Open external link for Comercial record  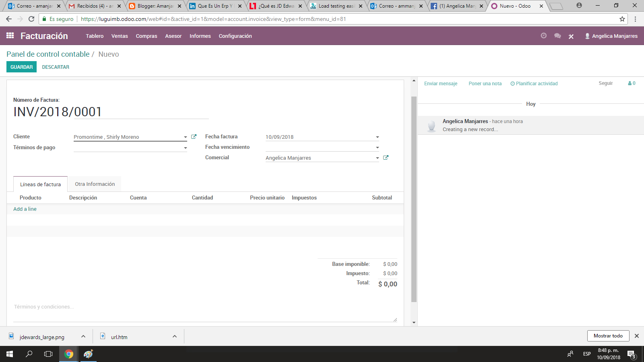[386, 158]
